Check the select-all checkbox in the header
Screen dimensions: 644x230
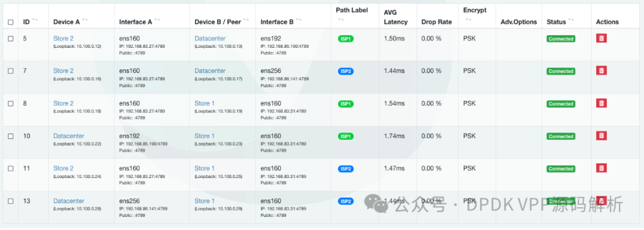pyautogui.click(x=11, y=22)
